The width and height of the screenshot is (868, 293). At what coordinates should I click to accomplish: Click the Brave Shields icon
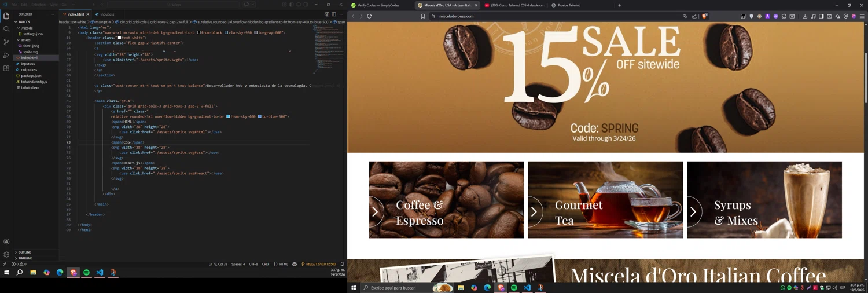click(704, 16)
